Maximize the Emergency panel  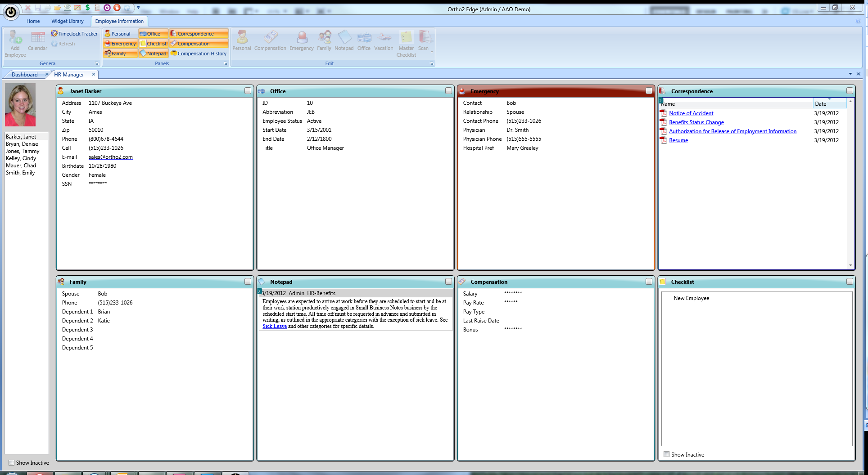click(x=649, y=91)
